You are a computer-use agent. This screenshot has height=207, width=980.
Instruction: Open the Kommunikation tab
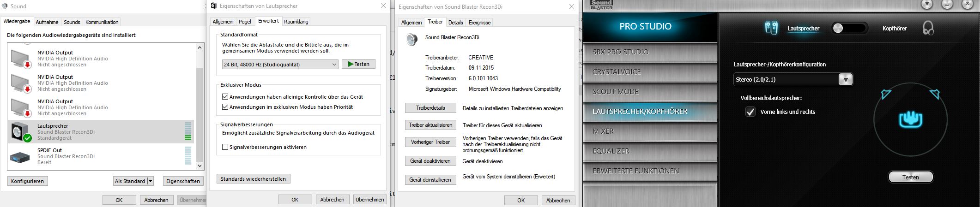pos(102,22)
